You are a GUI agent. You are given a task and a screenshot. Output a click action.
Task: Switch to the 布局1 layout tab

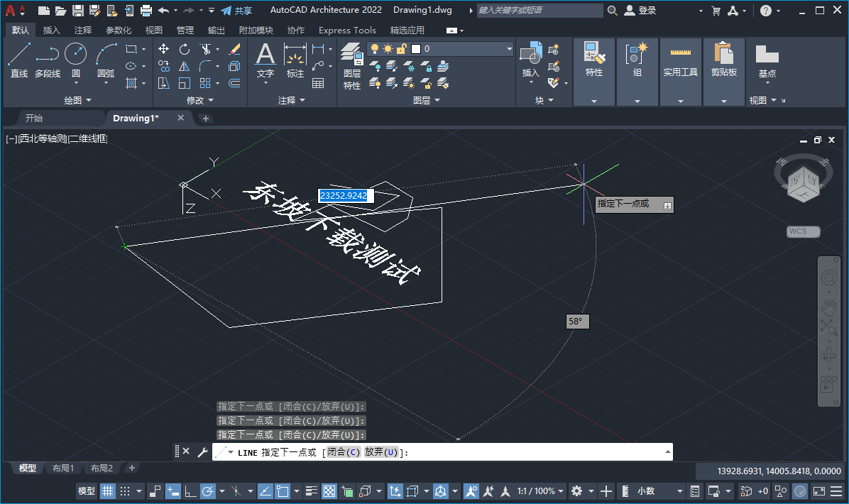click(x=62, y=468)
